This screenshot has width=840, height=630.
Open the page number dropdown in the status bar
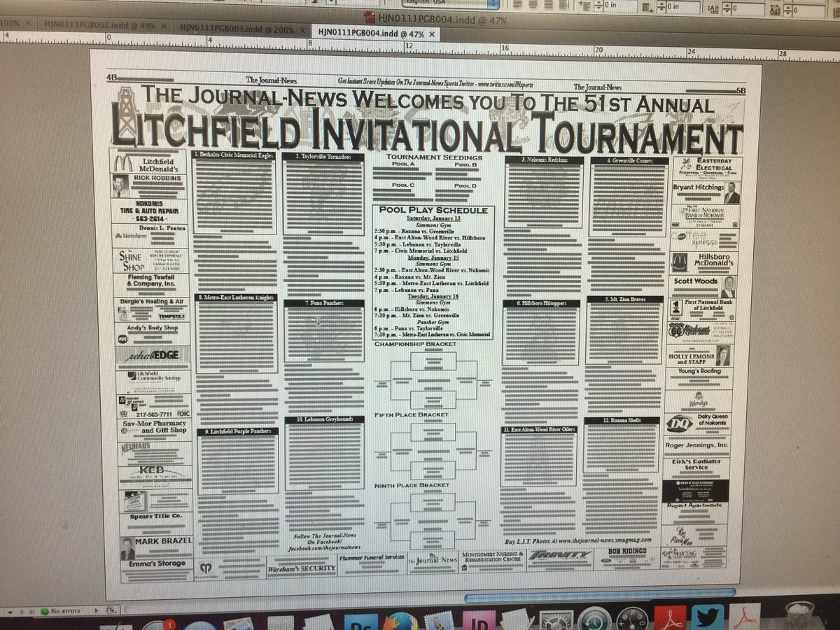10,611
